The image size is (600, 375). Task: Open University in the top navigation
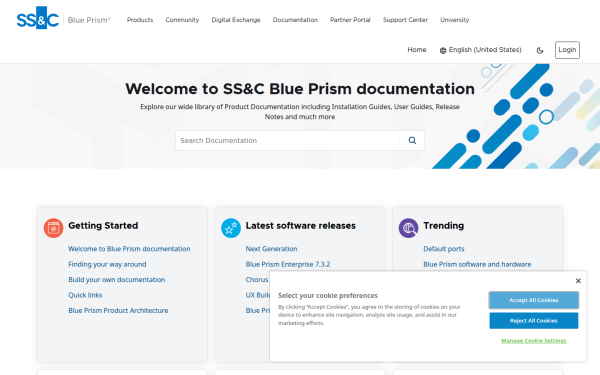coord(454,20)
